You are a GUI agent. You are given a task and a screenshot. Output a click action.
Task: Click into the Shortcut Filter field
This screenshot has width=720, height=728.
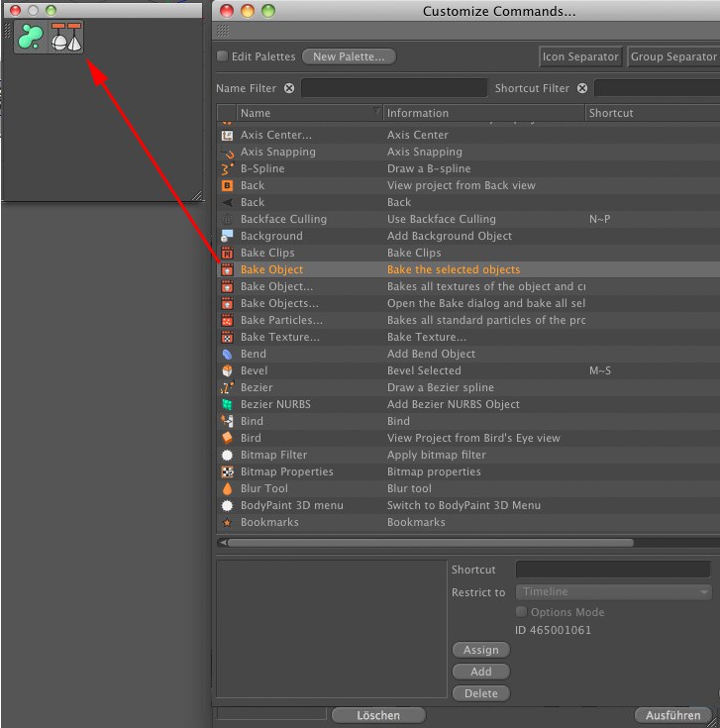pyautogui.click(x=657, y=88)
